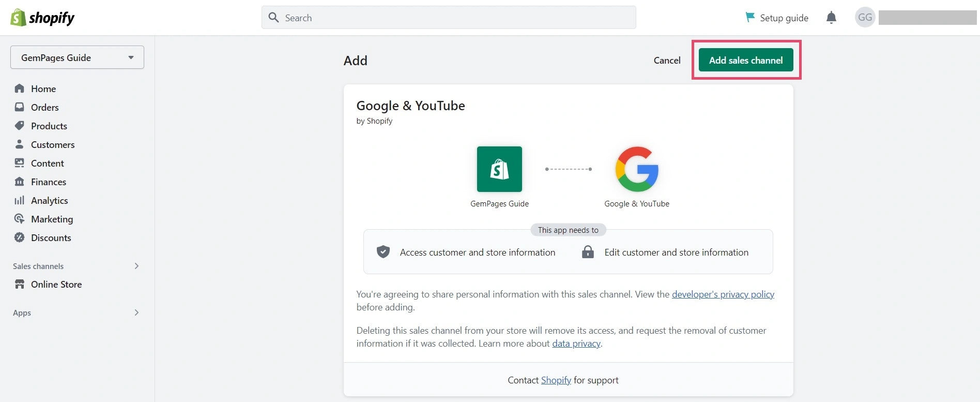Image resolution: width=980 pixels, height=402 pixels.
Task: Click the Setup guide flag icon
Action: pos(749,18)
